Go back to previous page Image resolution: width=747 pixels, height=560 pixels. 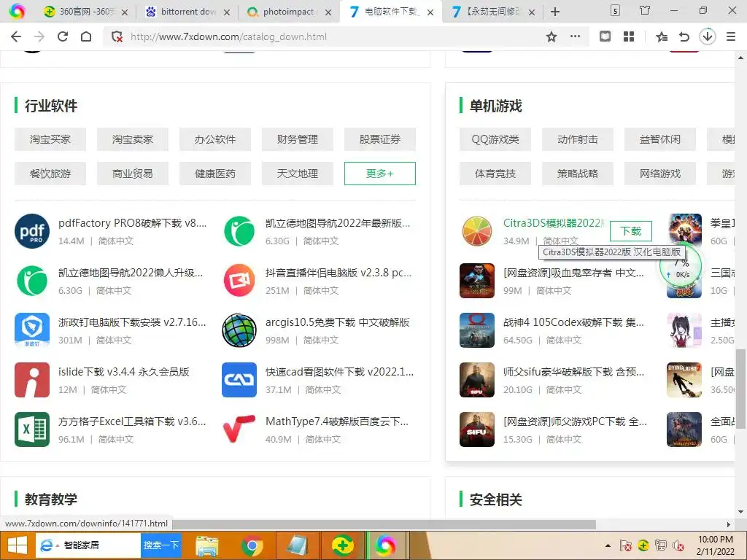16,36
